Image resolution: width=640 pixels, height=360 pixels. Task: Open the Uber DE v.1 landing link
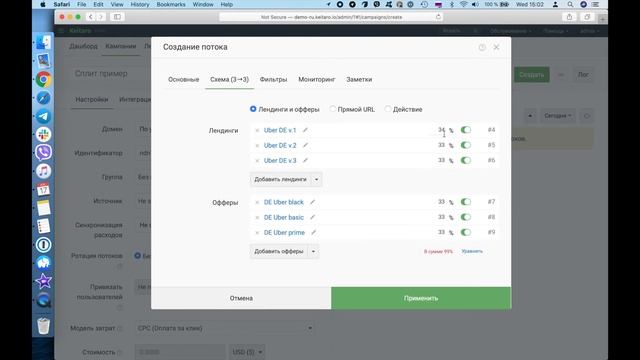click(x=280, y=130)
